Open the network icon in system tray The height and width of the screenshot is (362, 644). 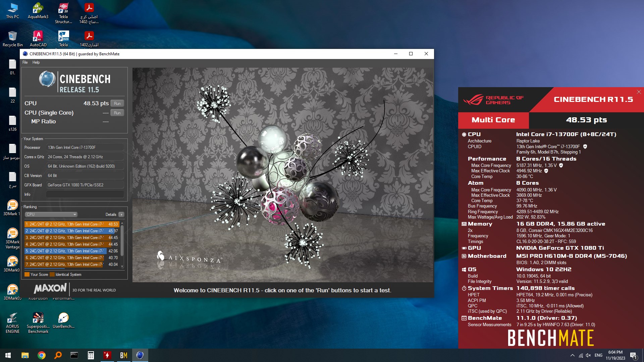click(x=581, y=355)
